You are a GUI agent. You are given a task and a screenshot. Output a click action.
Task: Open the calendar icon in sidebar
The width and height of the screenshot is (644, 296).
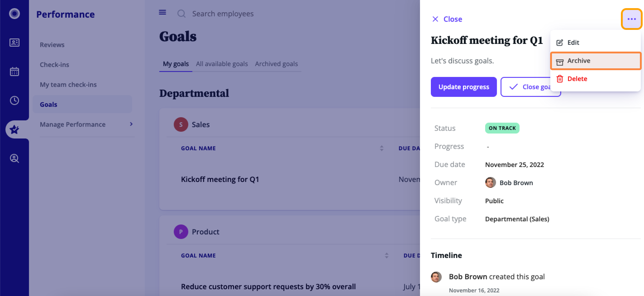point(15,72)
